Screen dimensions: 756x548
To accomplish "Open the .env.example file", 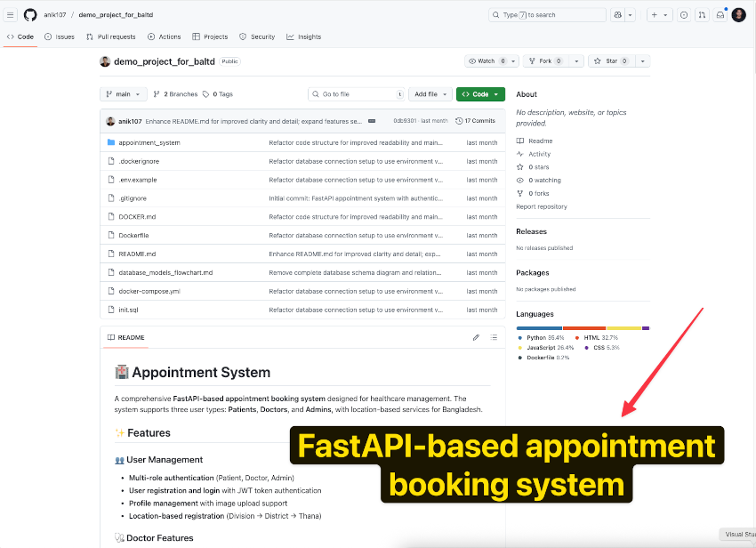I will tap(137, 180).
